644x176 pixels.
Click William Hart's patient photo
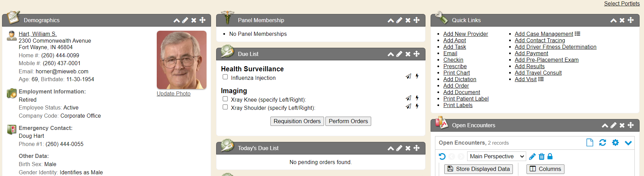[182, 60]
